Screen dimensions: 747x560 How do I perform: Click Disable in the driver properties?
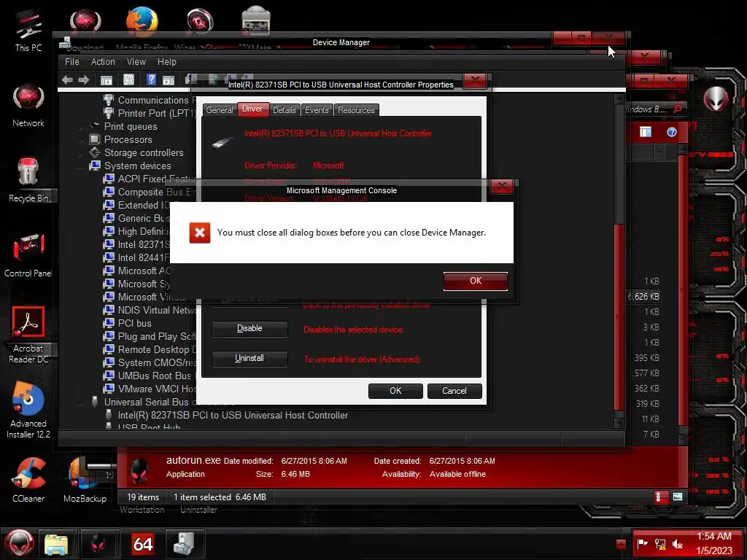pyautogui.click(x=249, y=329)
